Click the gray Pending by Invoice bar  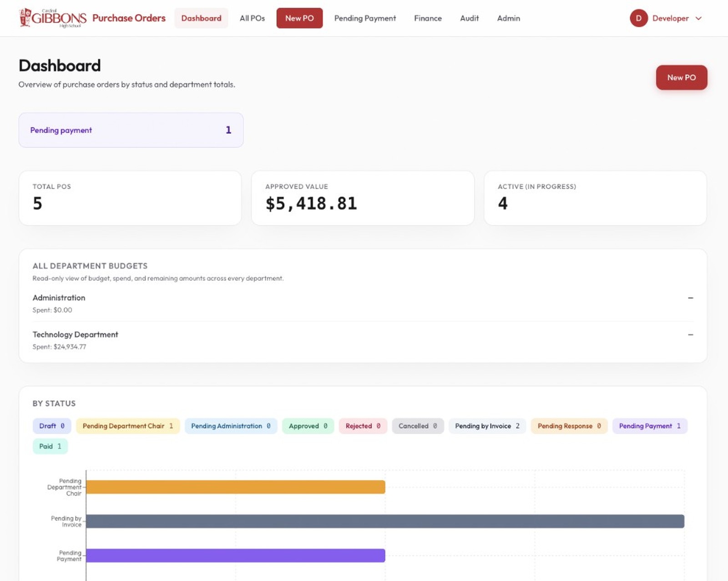pos(385,521)
